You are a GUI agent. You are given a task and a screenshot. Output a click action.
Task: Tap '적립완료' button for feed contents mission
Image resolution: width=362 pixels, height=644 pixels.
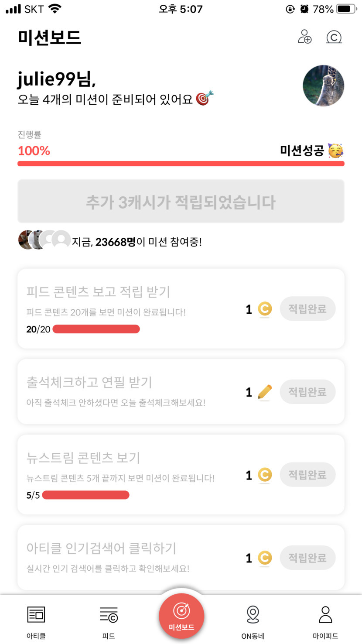(x=307, y=309)
